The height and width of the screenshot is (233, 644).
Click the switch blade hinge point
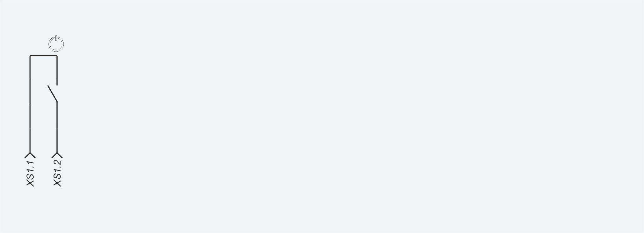click(x=57, y=102)
